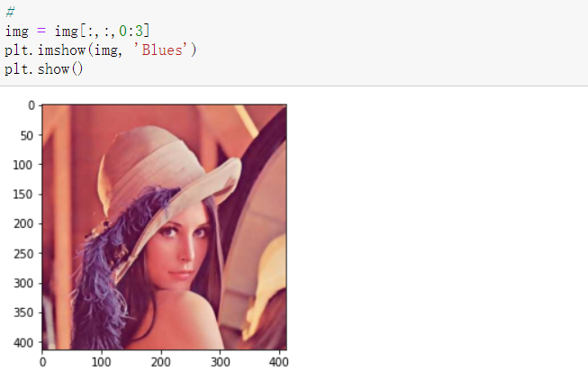Image resolution: width=588 pixels, height=381 pixels.
Task: Click the y-axis tick label 300
Action: click(23, 283)
